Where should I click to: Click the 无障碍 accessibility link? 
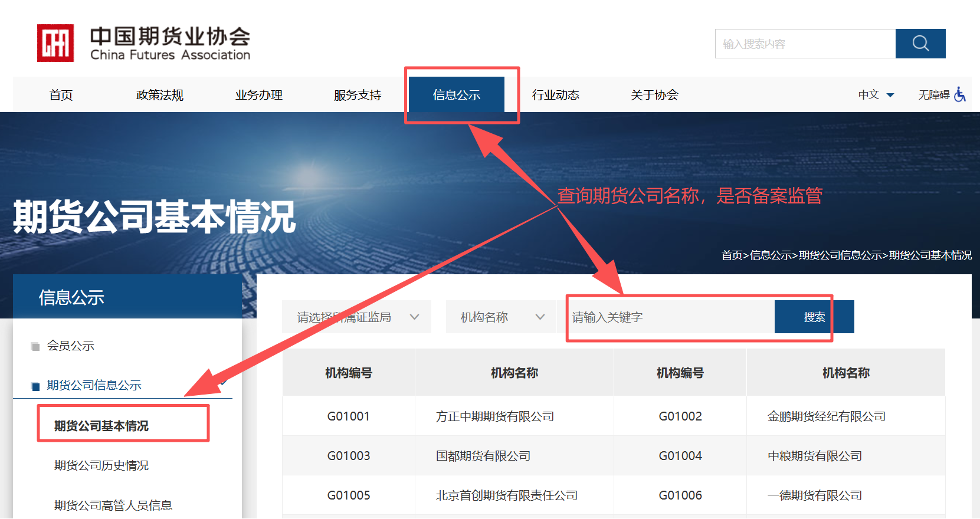point(934,94)
